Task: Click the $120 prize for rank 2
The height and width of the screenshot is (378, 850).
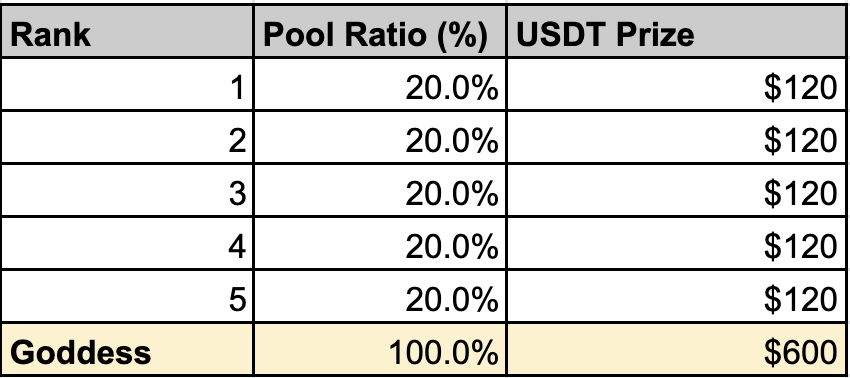Action: tap(677, 137)
